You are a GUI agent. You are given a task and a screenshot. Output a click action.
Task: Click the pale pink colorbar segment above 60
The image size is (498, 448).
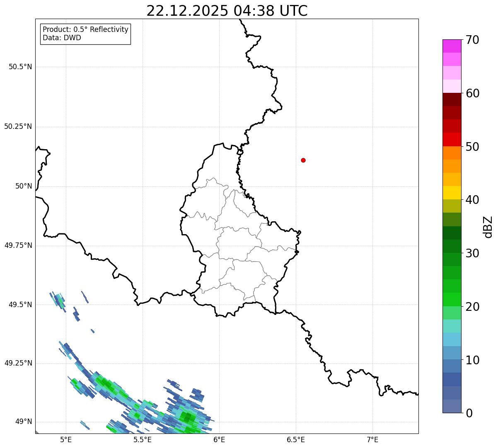click(x=452, y=86)
